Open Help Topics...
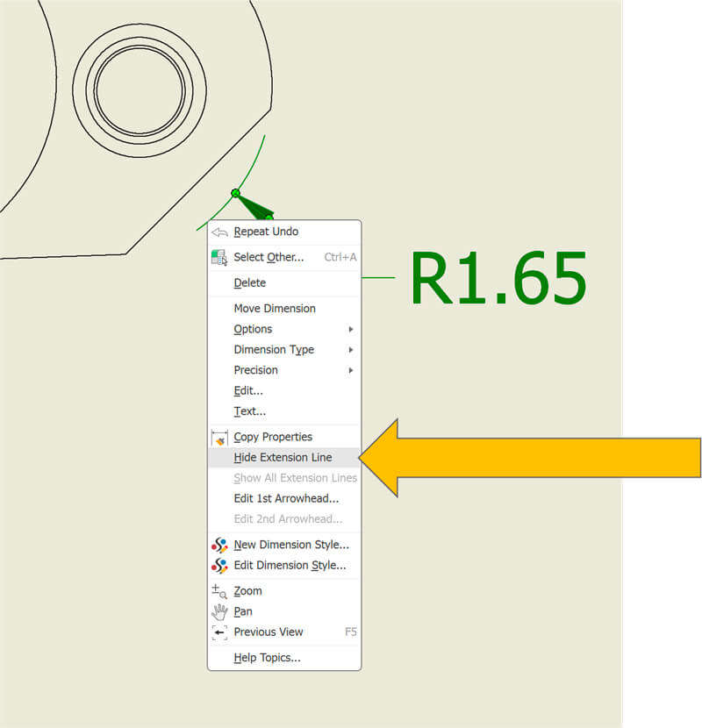Screen dimensions: 702x728 (x=284, y=658)
